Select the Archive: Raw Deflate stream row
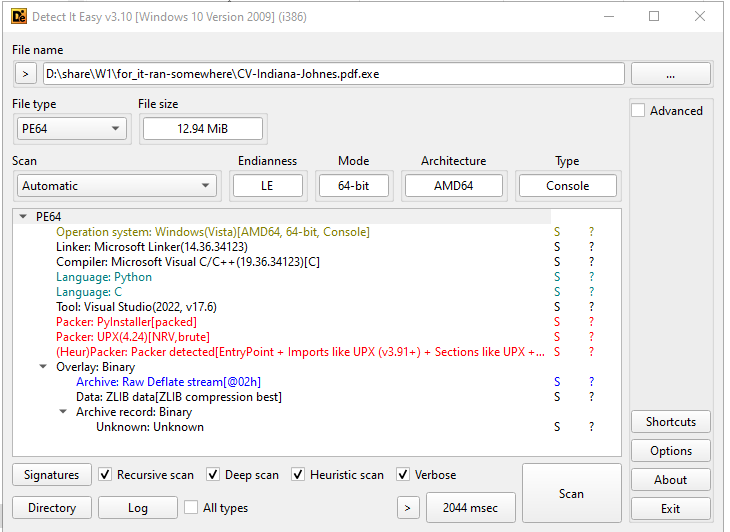The image size is (730, 532). tap(168, 382)
